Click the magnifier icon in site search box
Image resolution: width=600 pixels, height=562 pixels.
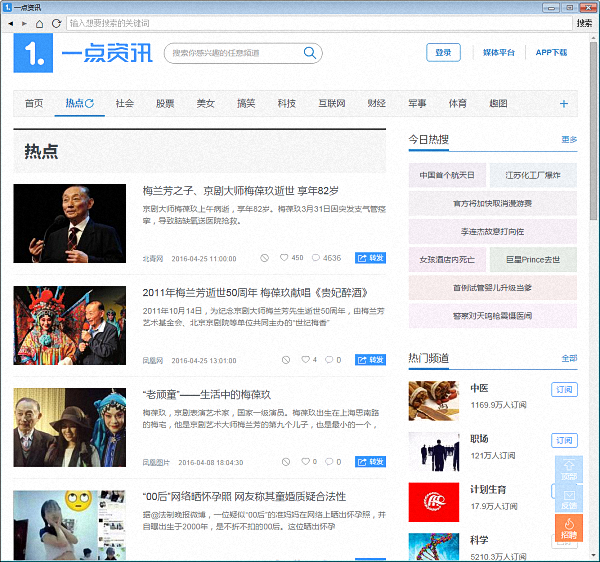pos(311,53)
